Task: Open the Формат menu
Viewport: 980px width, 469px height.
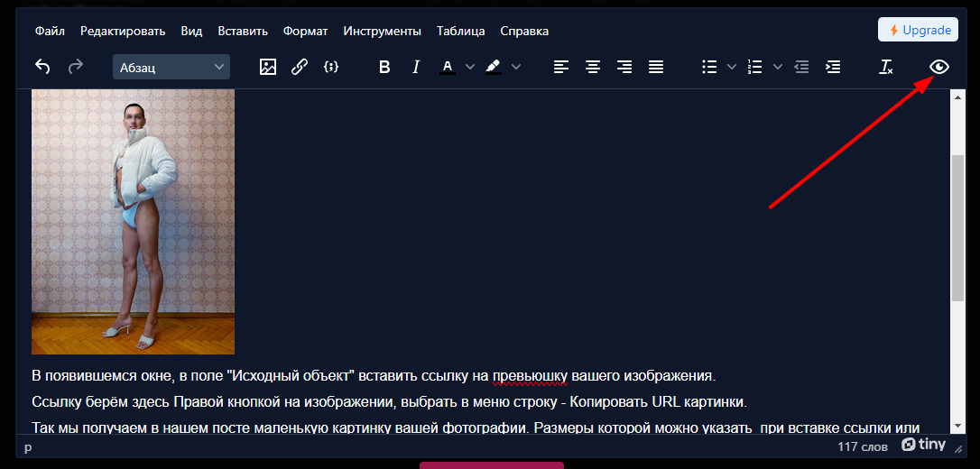Action: coord(306,31)
